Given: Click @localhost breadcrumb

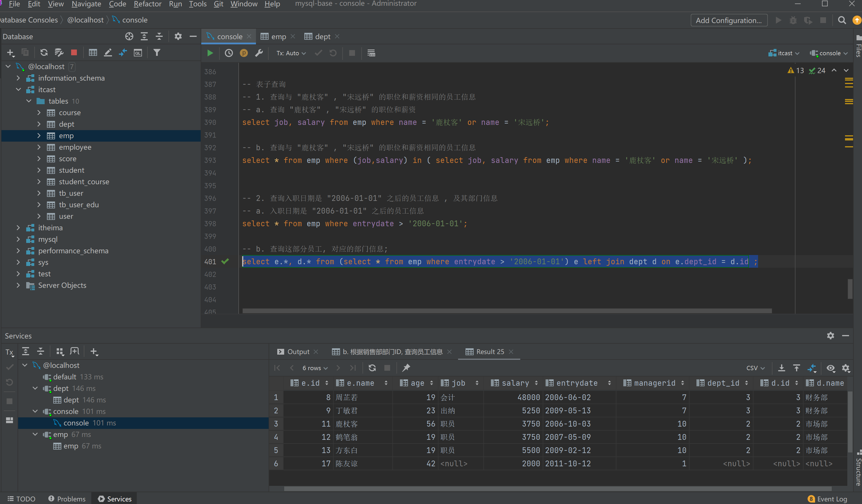Looking at the screenshot, I should 85,20.
